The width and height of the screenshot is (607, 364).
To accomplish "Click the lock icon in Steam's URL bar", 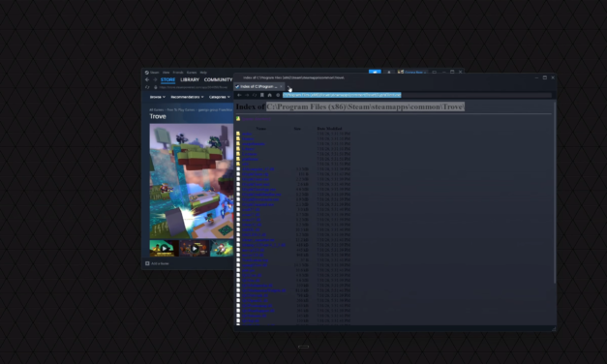I will click(156, 87).
